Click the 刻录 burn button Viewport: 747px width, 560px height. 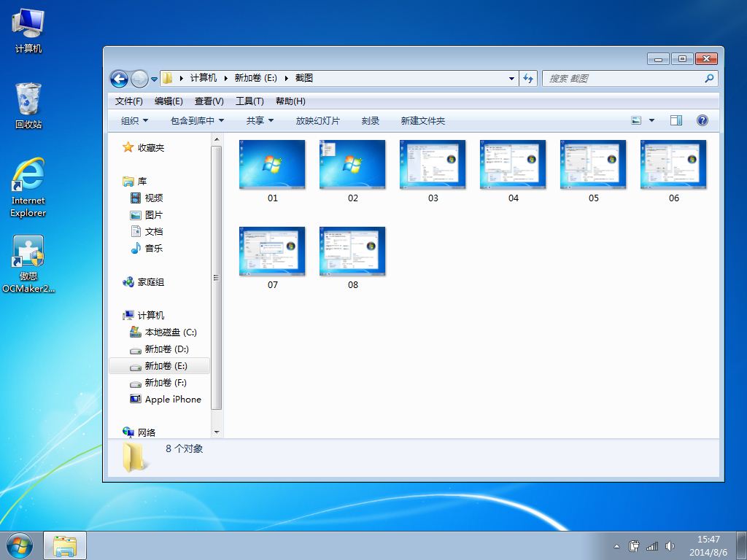[370, 121]
